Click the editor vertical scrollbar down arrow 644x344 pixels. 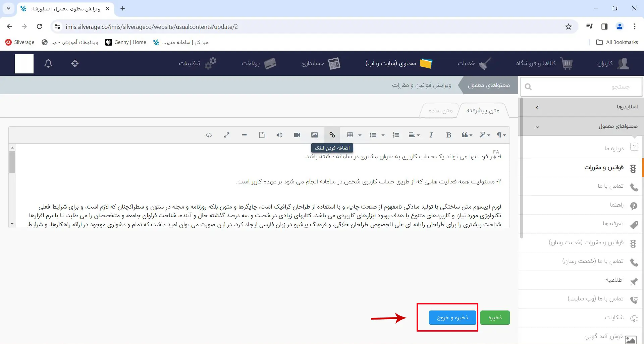point(12,224)
